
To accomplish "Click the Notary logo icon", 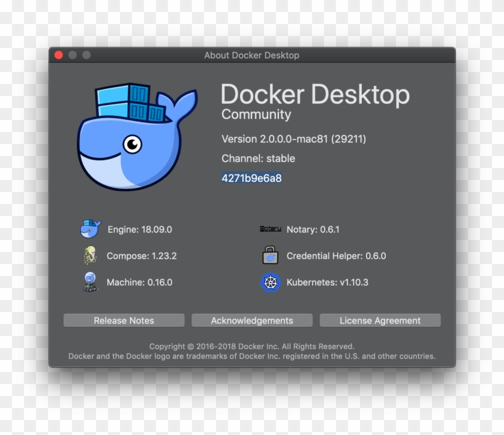I will [271, 229].
